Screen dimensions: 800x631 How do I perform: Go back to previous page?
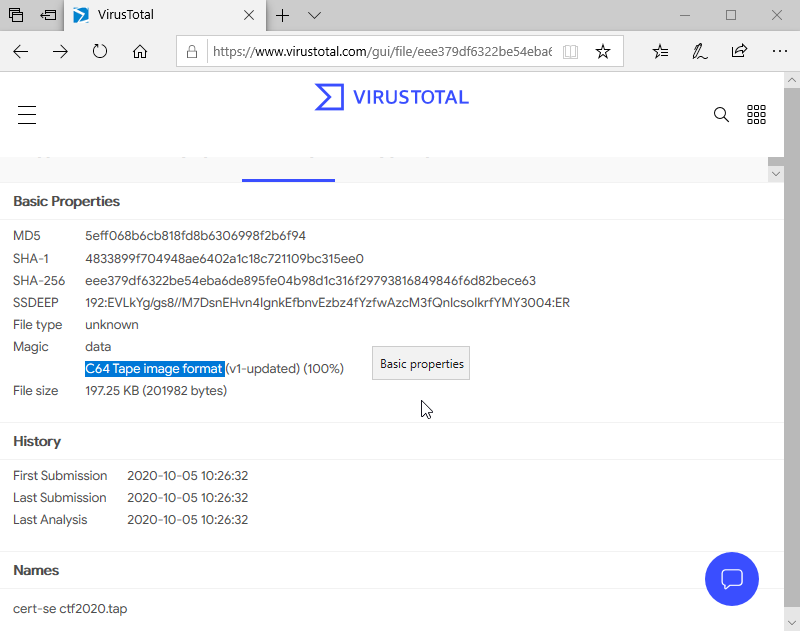[21, 51]
